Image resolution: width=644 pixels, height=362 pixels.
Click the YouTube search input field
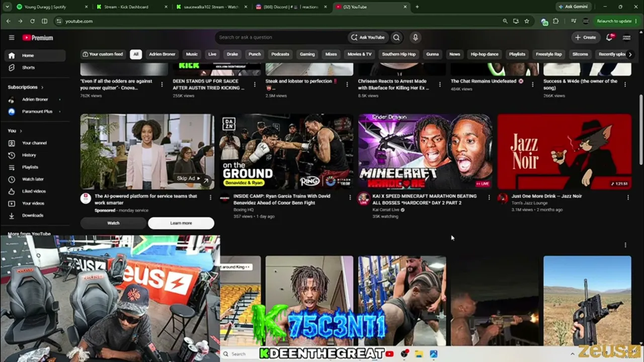[281, 37]
